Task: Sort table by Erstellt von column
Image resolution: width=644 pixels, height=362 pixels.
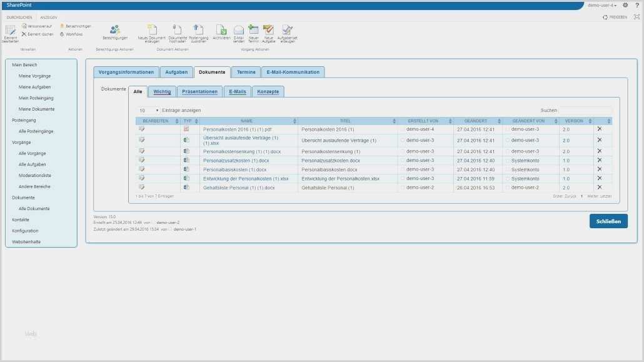Action: [x=425, y=121]
